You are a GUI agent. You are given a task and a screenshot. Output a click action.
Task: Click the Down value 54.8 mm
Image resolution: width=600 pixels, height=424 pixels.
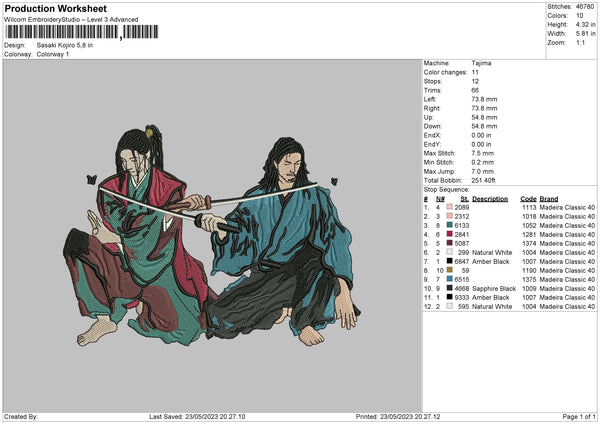(x=484, y=126)
